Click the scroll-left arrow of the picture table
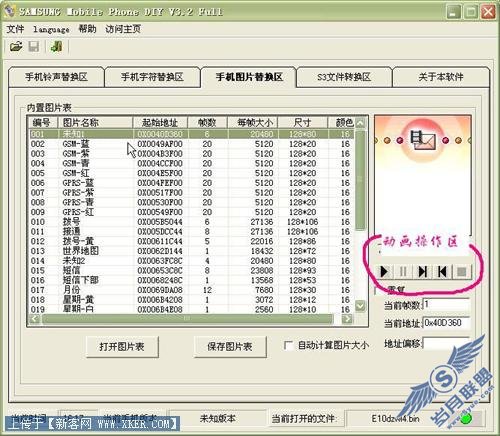500x436 pixels. coord(34,319)
